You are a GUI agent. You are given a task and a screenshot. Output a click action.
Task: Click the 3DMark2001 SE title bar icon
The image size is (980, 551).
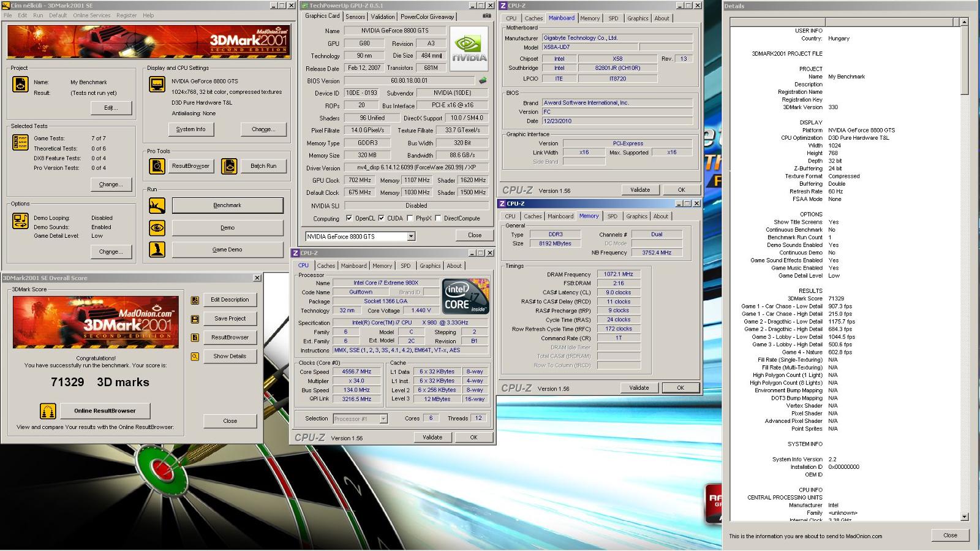pos(6,6)
